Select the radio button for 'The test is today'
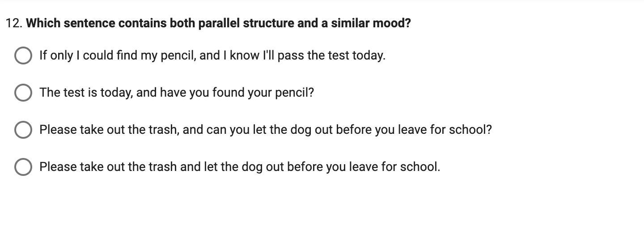 pyautogui.click(x=23, y=93)
